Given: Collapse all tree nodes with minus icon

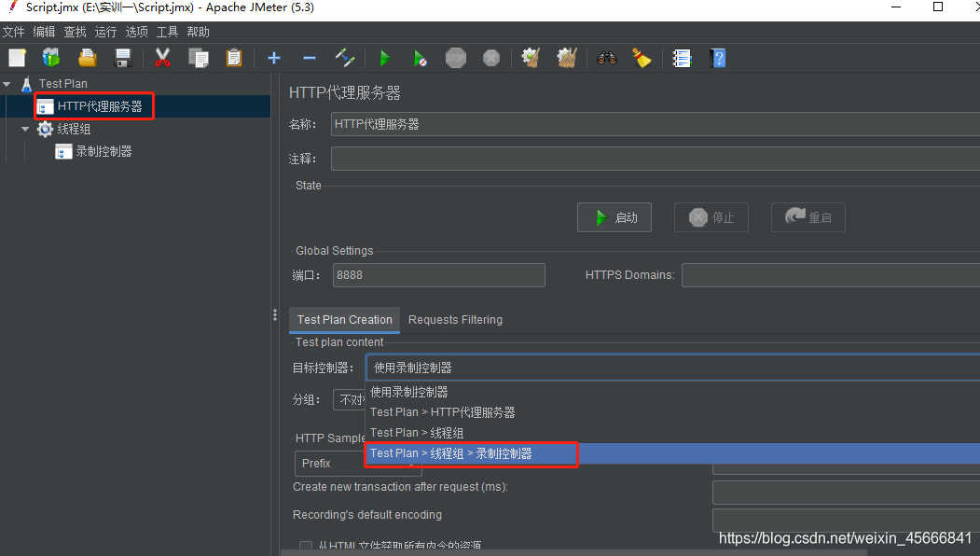Looking at the screenshot, I should click(x=310, y=58).
